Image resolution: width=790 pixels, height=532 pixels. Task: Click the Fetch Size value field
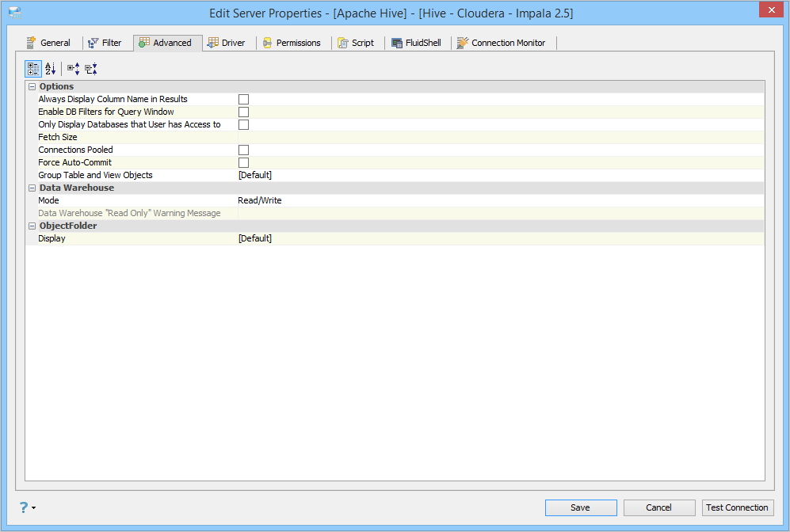501,138
